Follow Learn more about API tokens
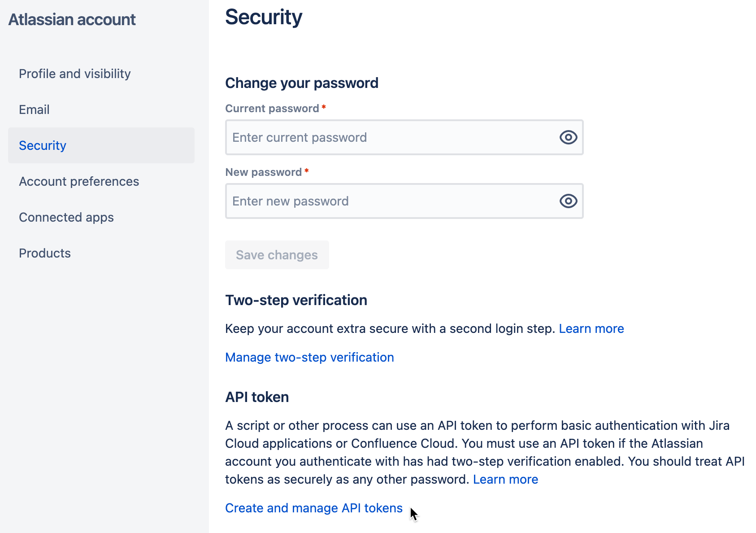Viewport: 756px width, 533px height. (x=505, y=479)
